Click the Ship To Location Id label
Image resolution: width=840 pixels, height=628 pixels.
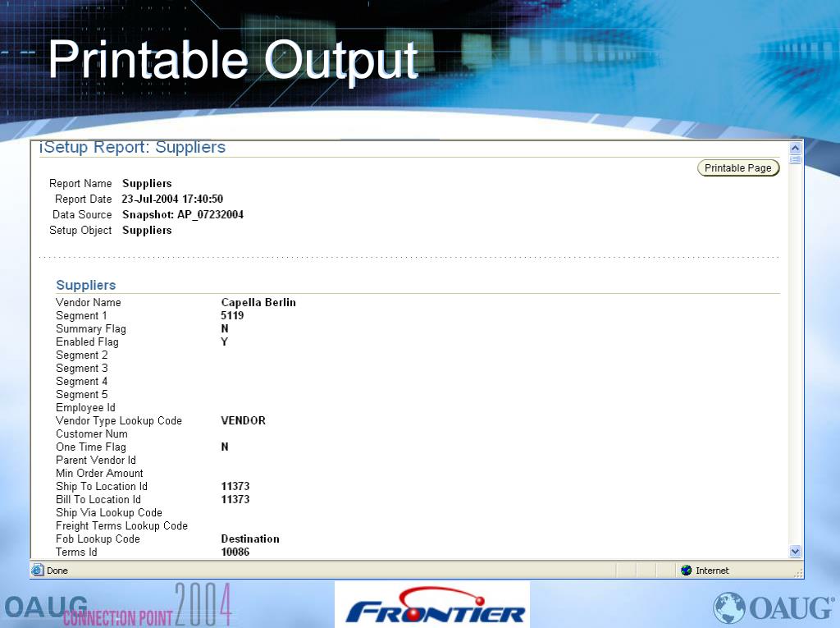pos(102,487)
